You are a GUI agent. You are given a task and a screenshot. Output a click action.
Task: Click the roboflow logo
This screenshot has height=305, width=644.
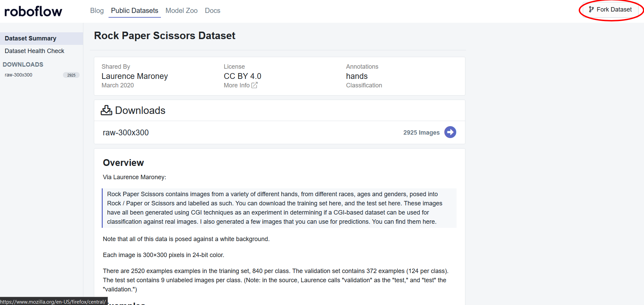click(33, 11)
